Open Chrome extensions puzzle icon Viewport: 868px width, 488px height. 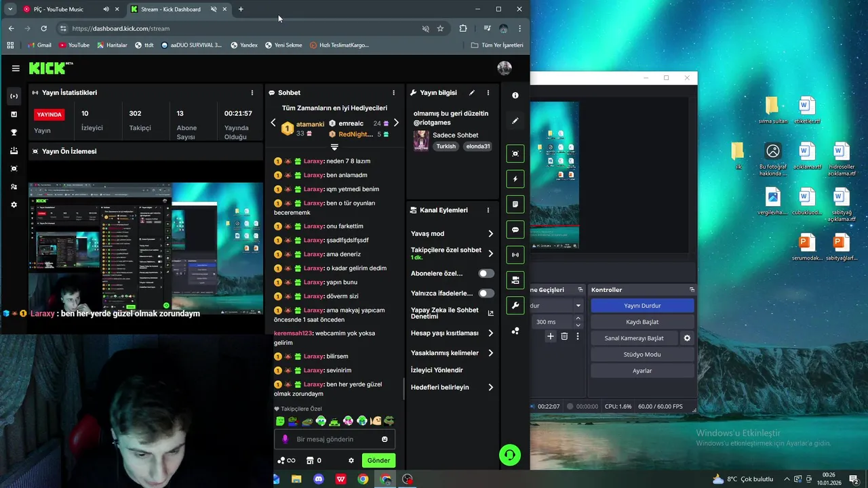pos(463,28)
